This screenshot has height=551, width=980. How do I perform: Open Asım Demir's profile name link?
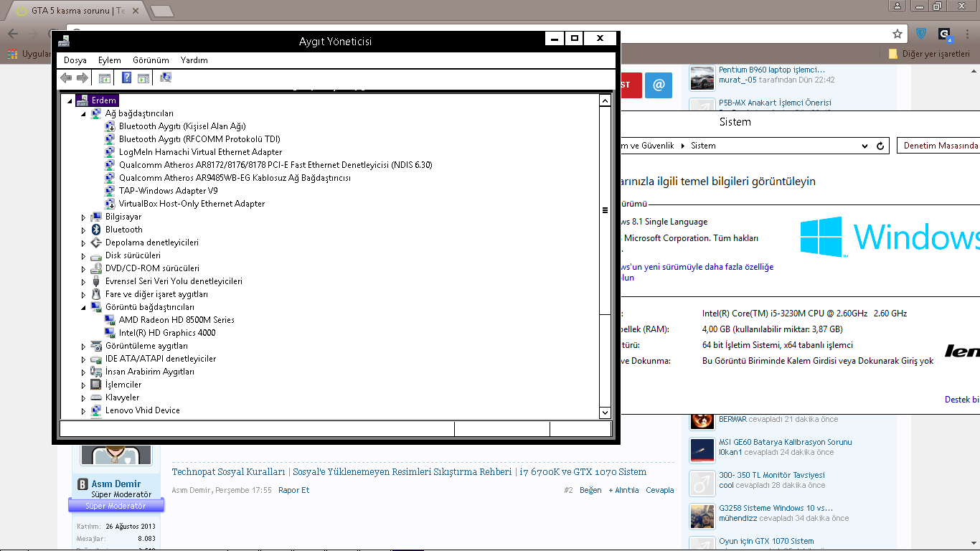tap(116, 484)
